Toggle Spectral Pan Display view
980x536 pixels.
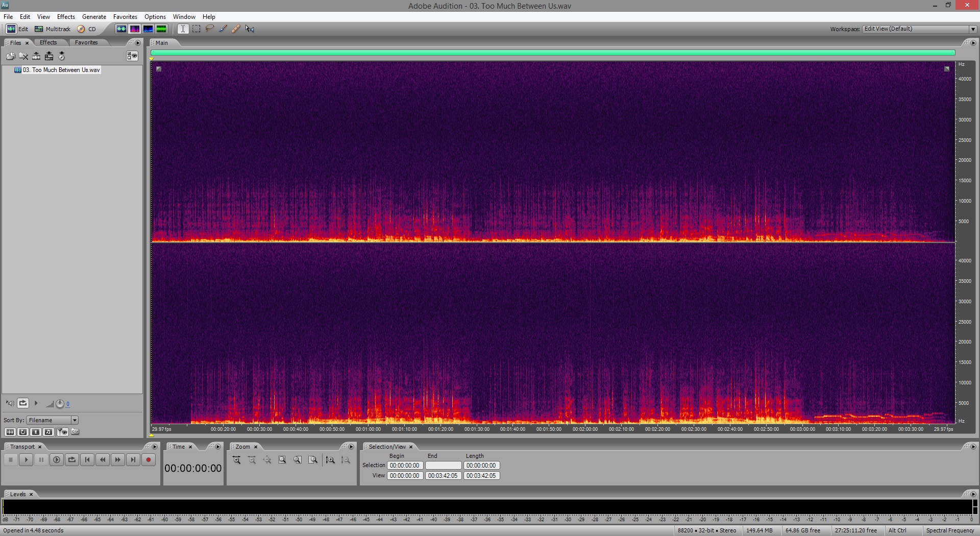[148, 29]
